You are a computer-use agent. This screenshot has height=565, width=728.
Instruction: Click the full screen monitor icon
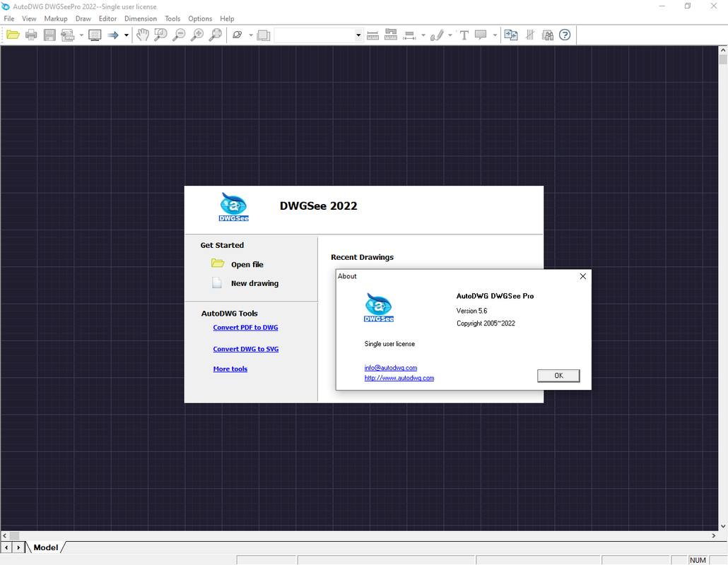point(95,35)
